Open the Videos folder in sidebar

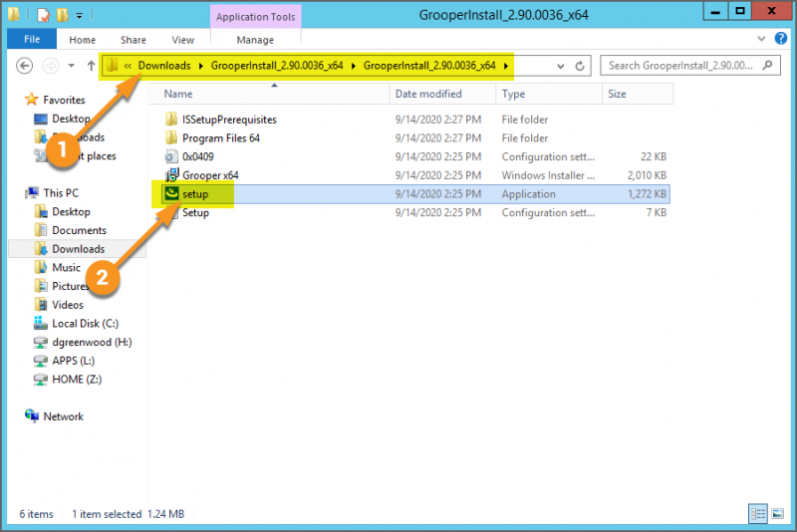coord(67,305)
